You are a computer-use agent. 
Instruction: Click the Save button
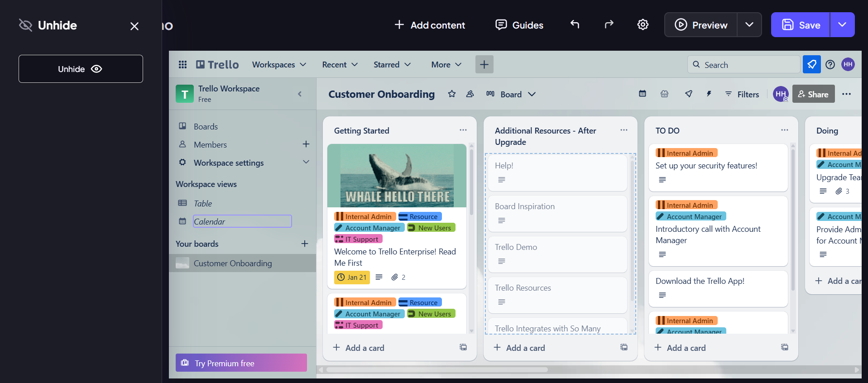coord(801,25)
